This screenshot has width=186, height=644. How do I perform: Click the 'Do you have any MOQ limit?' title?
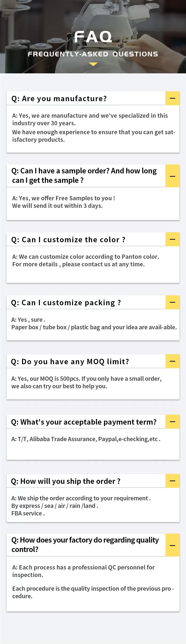point(70,362)
